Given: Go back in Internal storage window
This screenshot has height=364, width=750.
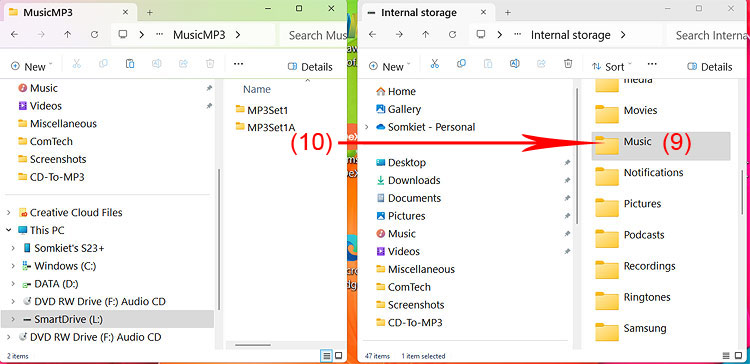Looking at the screenshot, I should 372,34.
